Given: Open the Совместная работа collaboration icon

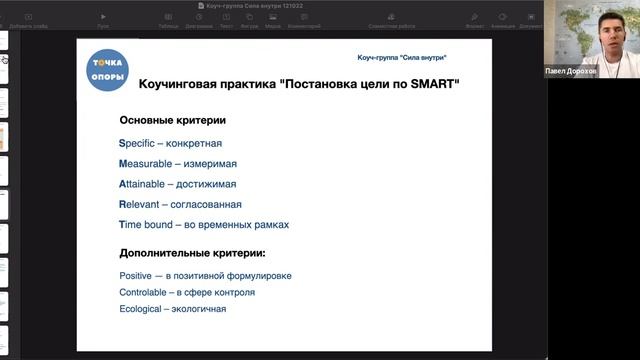Looking at the screenshot, I should pyautogui.click(x=391, y=17).
